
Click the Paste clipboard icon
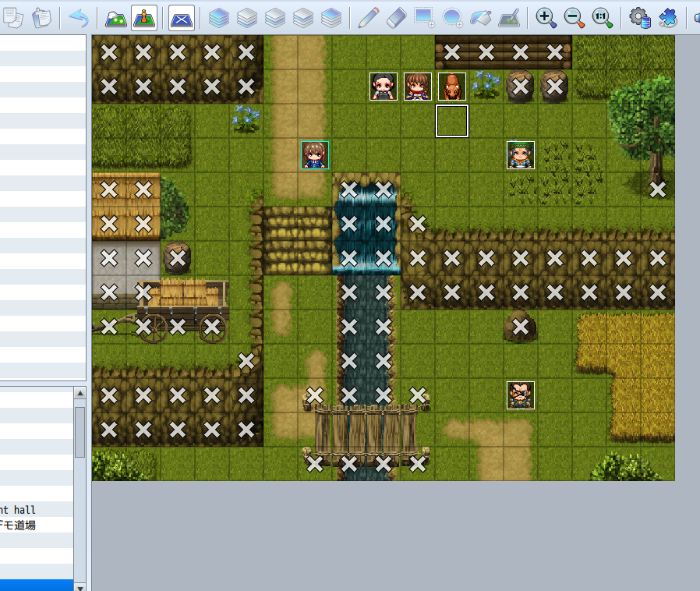pos(42,18)
